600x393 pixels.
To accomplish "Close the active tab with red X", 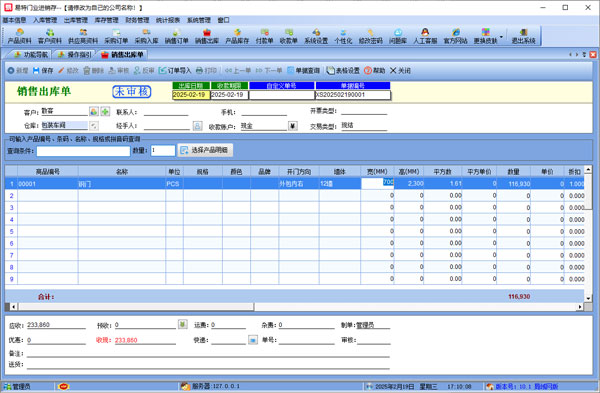I will tap(593, 55).
